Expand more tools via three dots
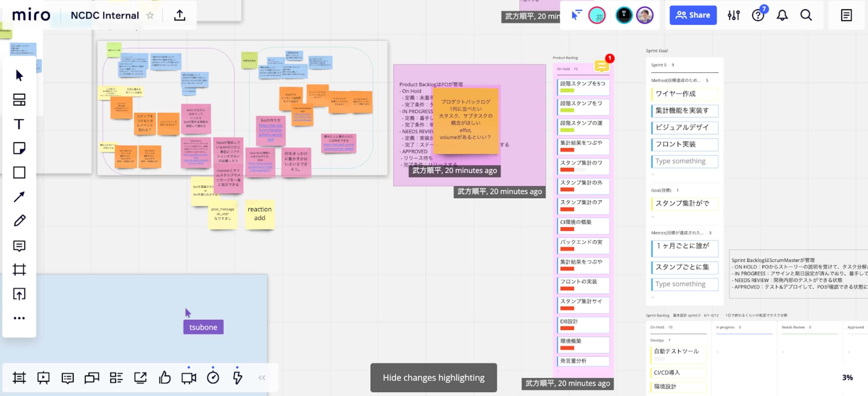The height and width of the screenshot is (396, 868). click(19, 318)
